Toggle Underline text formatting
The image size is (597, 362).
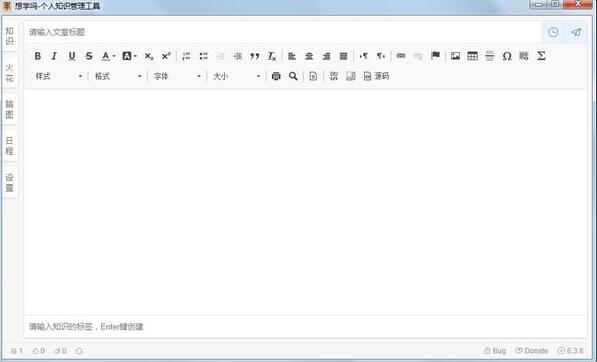(72, 56)
